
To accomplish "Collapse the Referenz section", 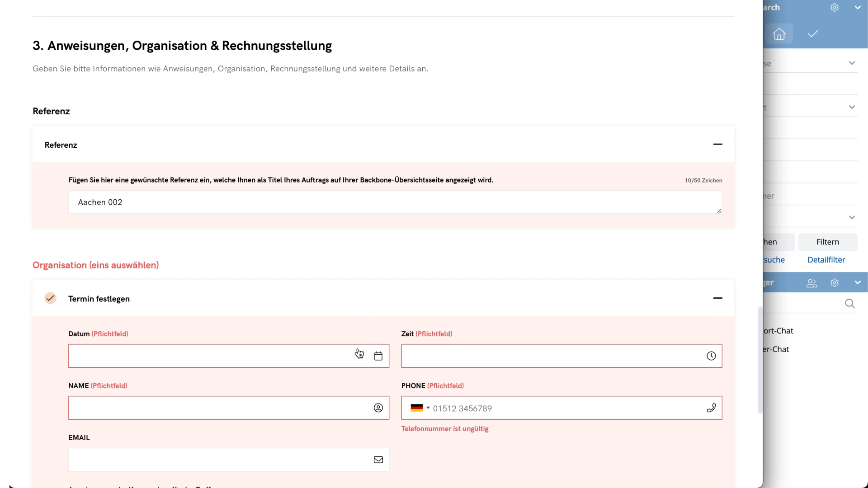I will [717, 144].
